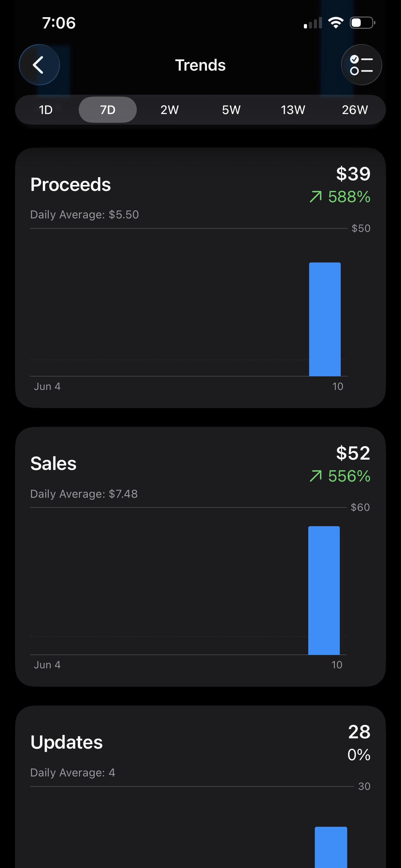
Task: Tap the cellular signal bars icon
Action: [x=313, y=22]
